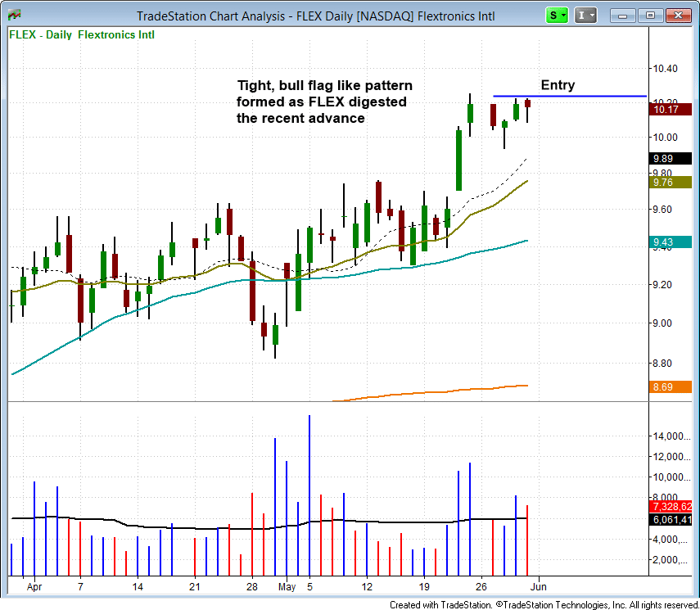
Task: Click the May label on the date axis
Action: [287, 587]
